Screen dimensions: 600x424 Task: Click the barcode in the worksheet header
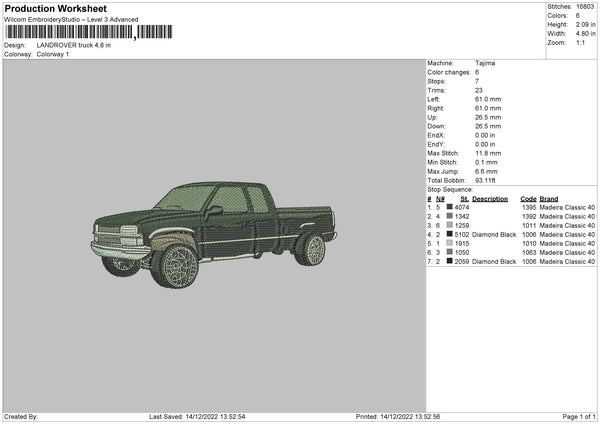[88, 32]
